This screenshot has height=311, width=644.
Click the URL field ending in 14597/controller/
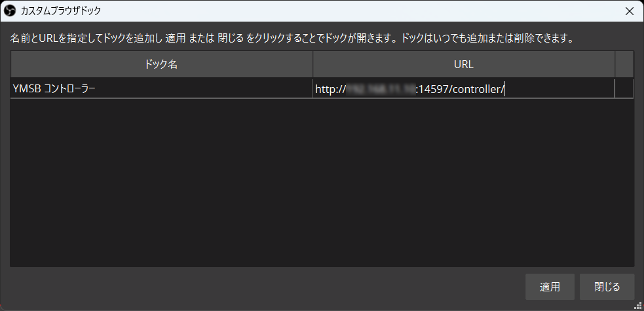coord(464,88)
